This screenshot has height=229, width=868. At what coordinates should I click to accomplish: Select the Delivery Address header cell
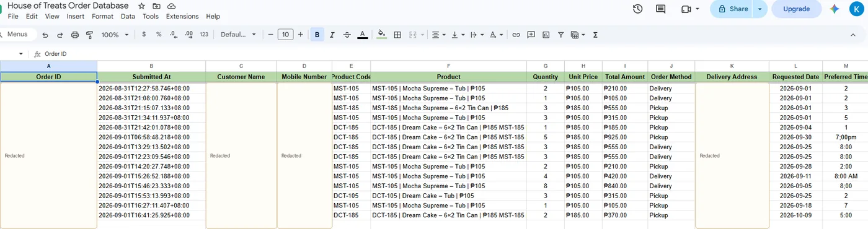tap(732, 77)
